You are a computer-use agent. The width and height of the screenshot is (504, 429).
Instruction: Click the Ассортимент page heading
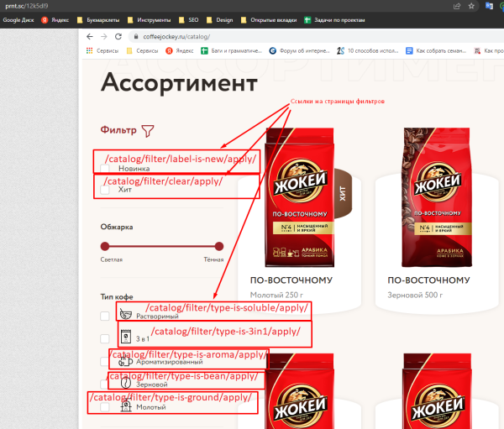[179, 83]
